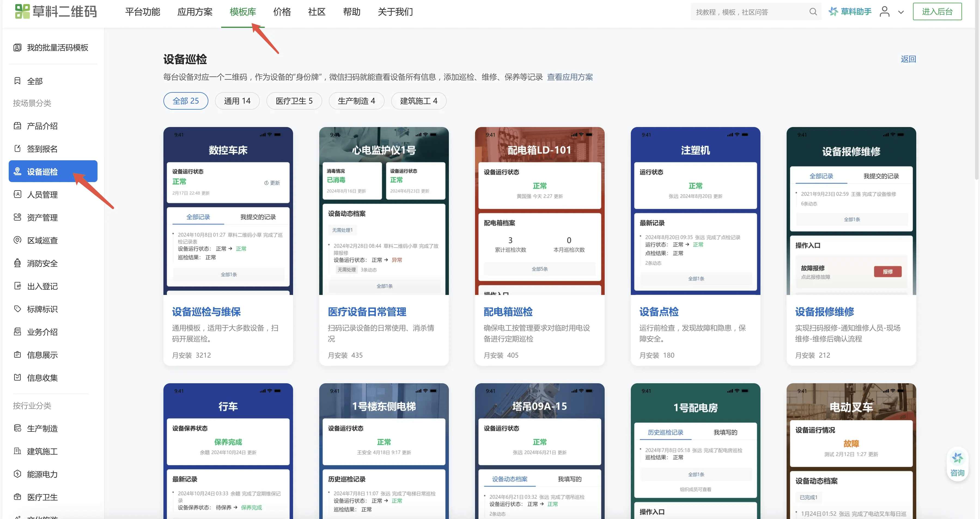Image resolution: width=980 pixels, height=519 pixels.
Task: Open 行车 template preview thumbnail
Action: click(228, 451)
